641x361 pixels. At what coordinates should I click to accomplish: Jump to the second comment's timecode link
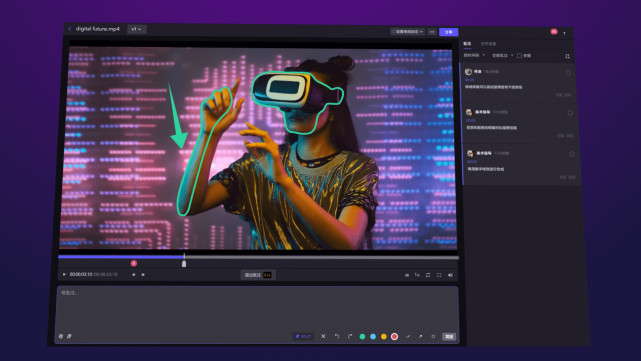471,121
